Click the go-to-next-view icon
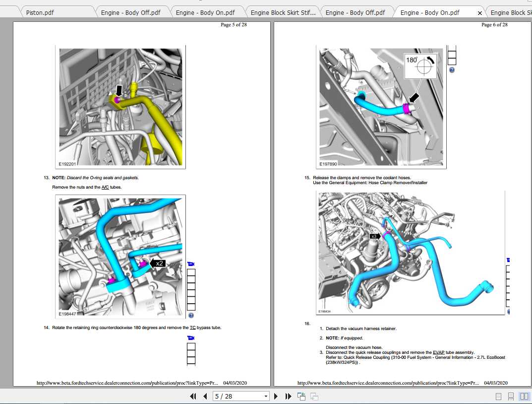Image resolution: width=532 pixels, height=404 pixels. [314, 396]
